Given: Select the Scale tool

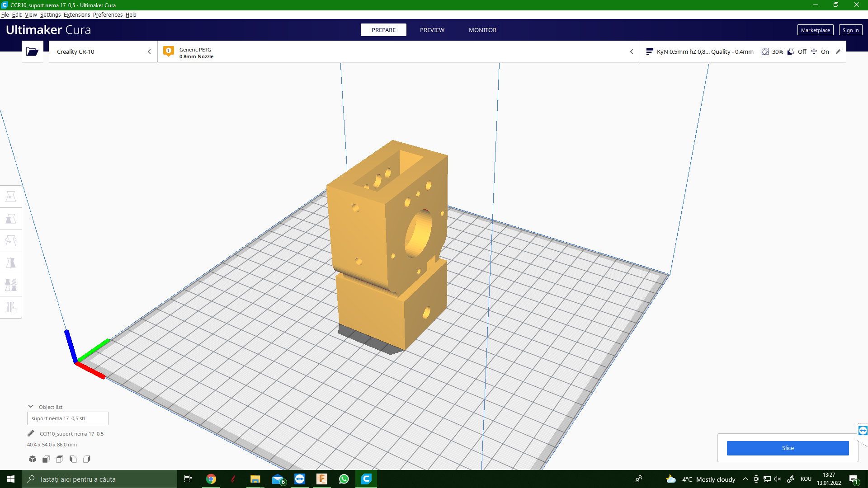Looking at the screenshot, I should (11, 219).
